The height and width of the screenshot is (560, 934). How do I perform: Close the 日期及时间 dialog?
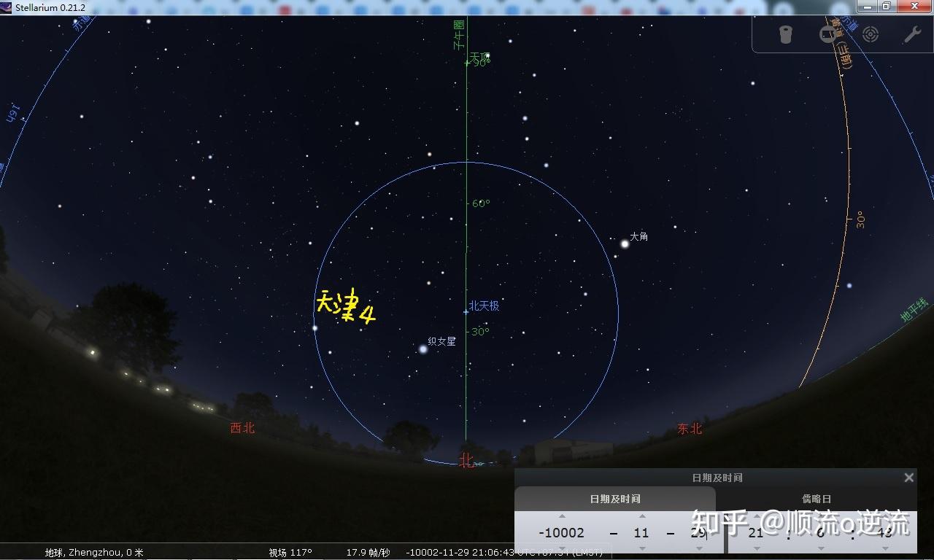point(908,478)
